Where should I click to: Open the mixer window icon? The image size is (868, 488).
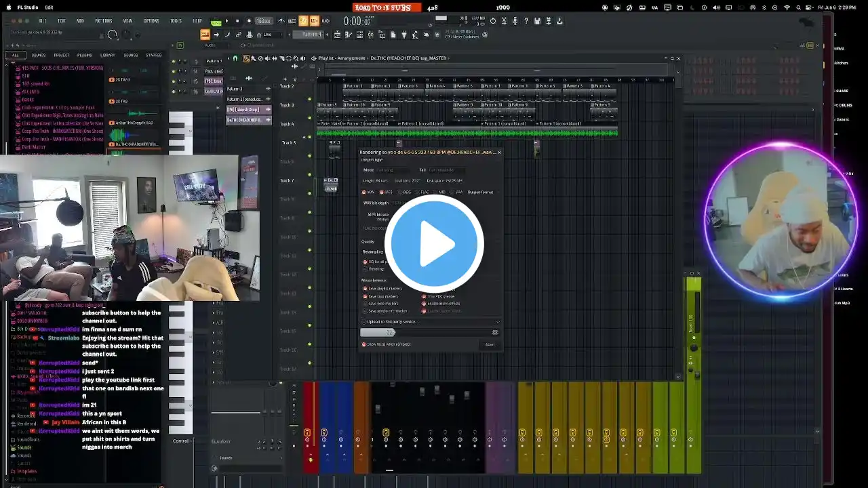point(370,35)
